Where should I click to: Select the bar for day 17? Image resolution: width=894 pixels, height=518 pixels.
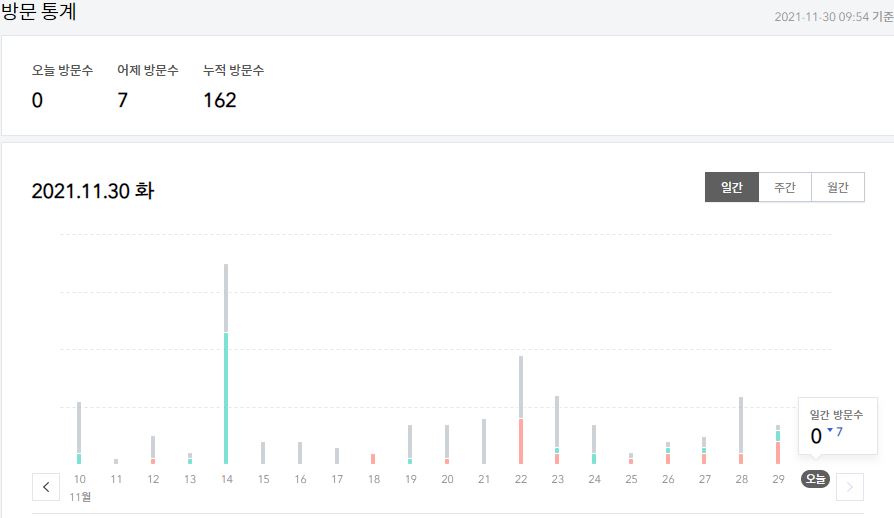coord(337,456)
